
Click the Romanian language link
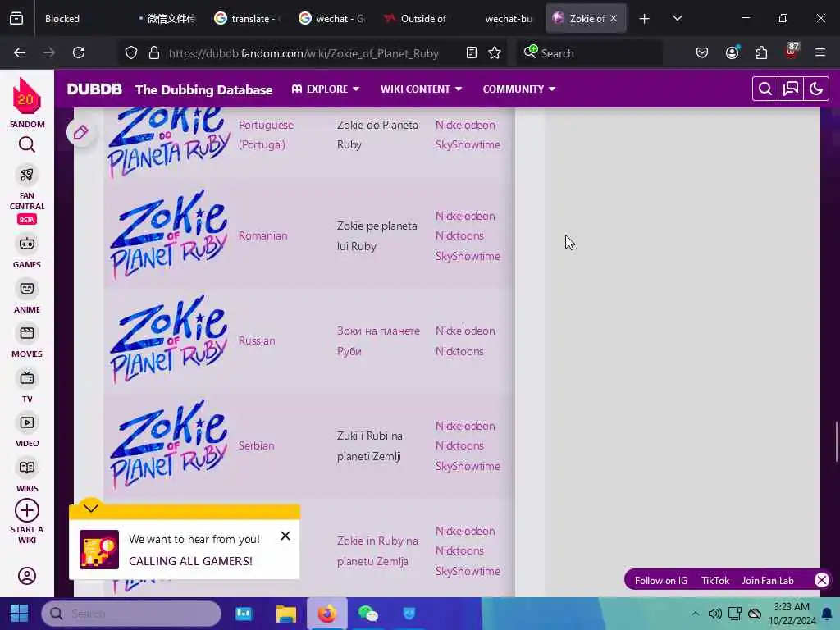tap(263, 235)
